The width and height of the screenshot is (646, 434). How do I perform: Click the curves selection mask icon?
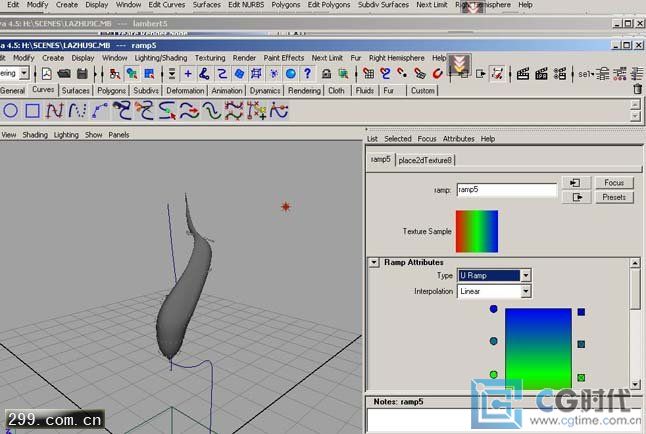pos(222,74)
